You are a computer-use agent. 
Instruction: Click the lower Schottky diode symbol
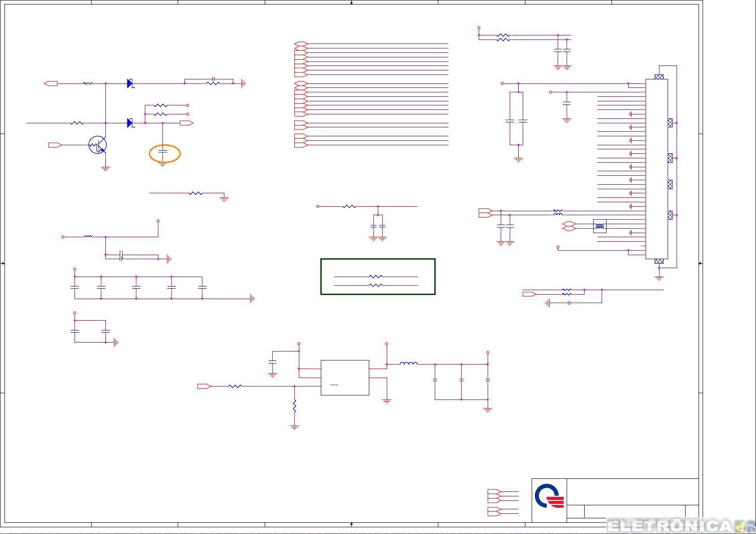click(131, 123)
